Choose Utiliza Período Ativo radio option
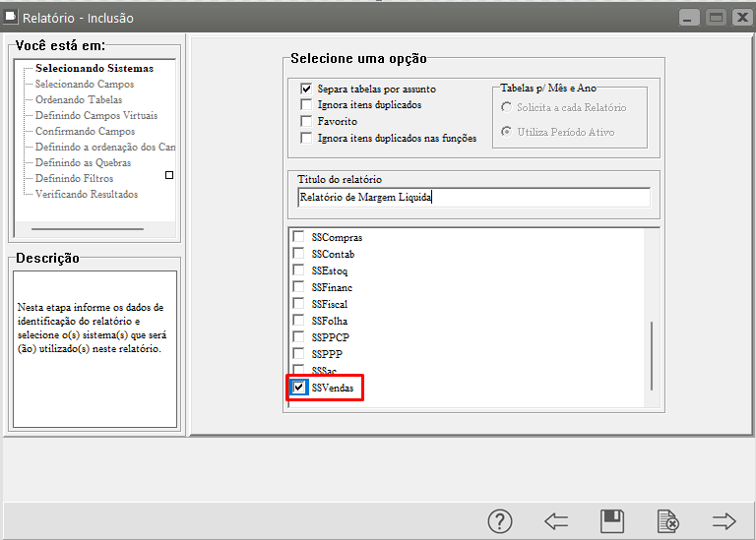 507,131
